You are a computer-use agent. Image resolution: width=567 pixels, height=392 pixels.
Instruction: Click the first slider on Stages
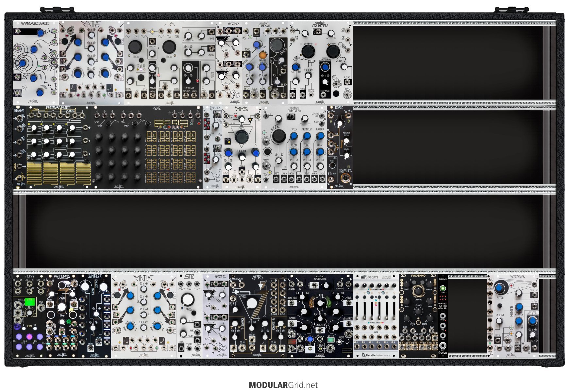[358, 312]
